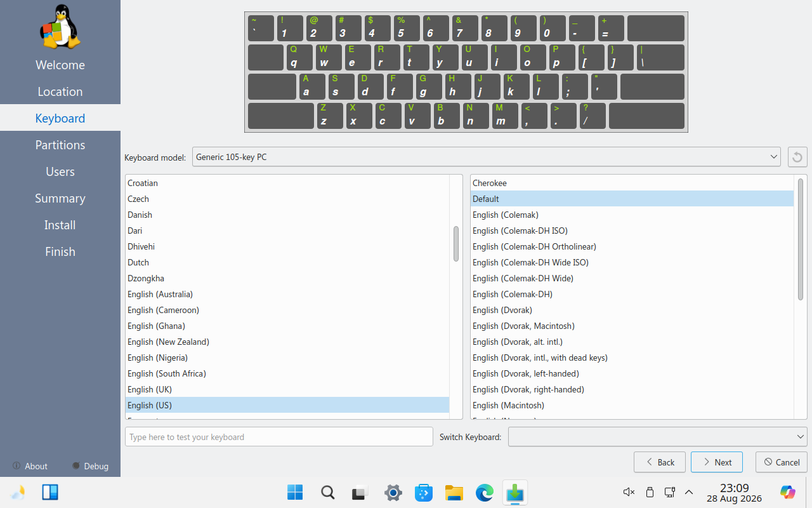Open taskbar Search magnifier
The width and height of the screenshot is (812, 508).
[x=328, y=492]
